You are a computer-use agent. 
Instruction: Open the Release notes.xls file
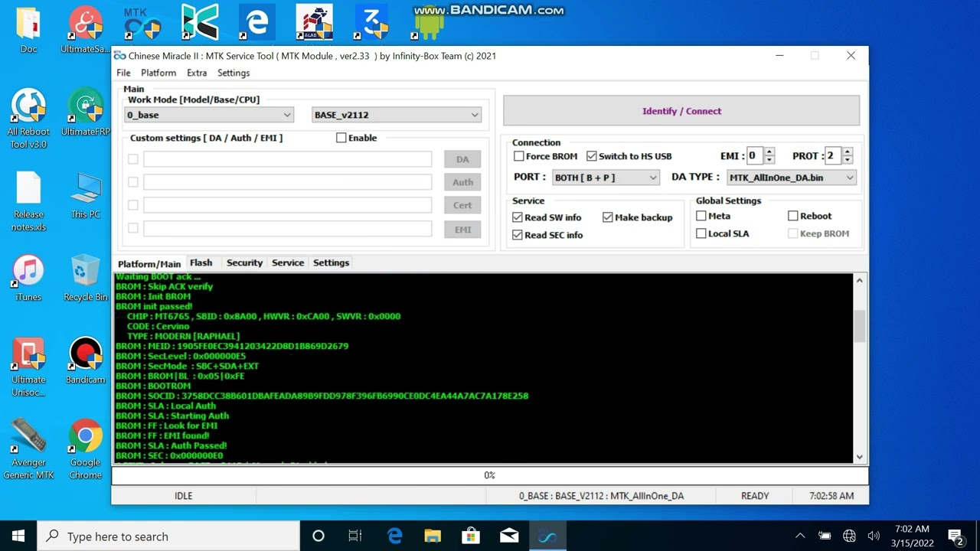click(x=28, y=201)
